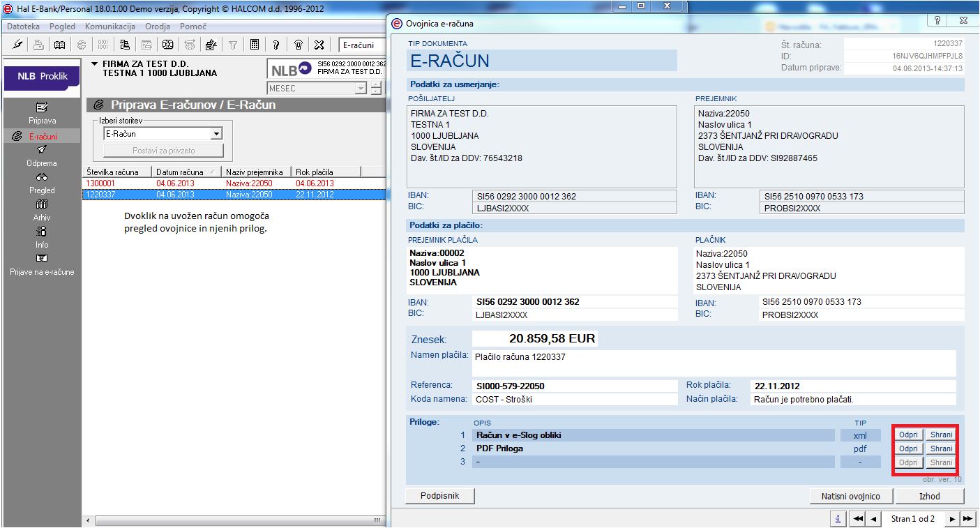Image resolution: width=980 pixels, height=528 pixels.
Task: Click help question mark in Ovojnica title bar
Action: click(x=938, y=21)
